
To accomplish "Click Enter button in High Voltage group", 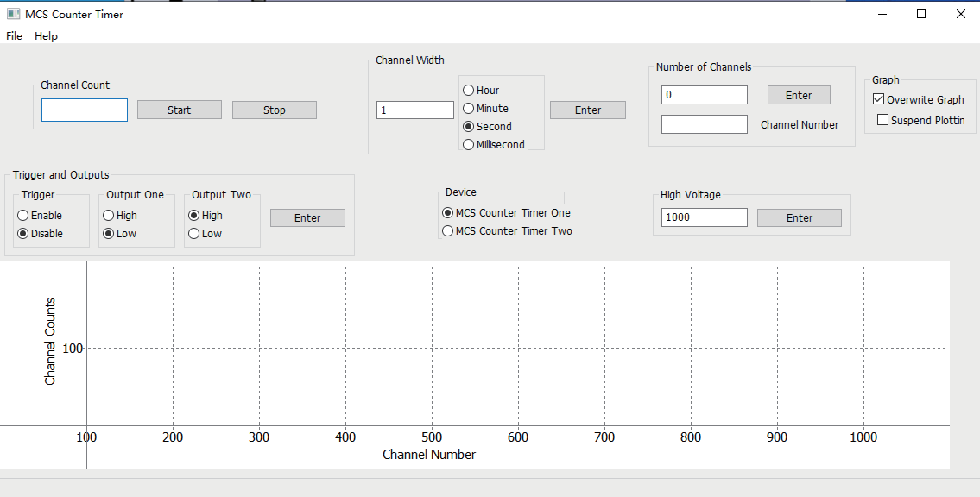I will pyautogui.click(x=800, y=218).
